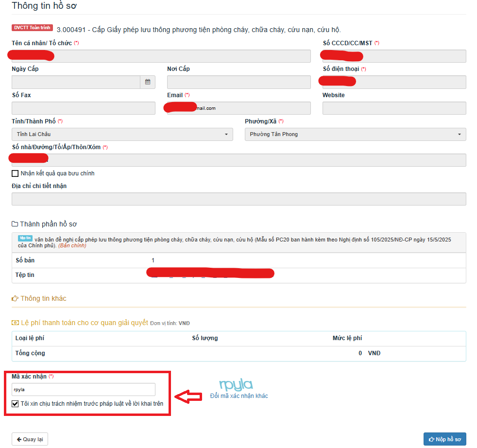Viewport: 477px width, 448px height.
Task: Click the hand icon beside Thông tin khác
Action: pos(15,298)
